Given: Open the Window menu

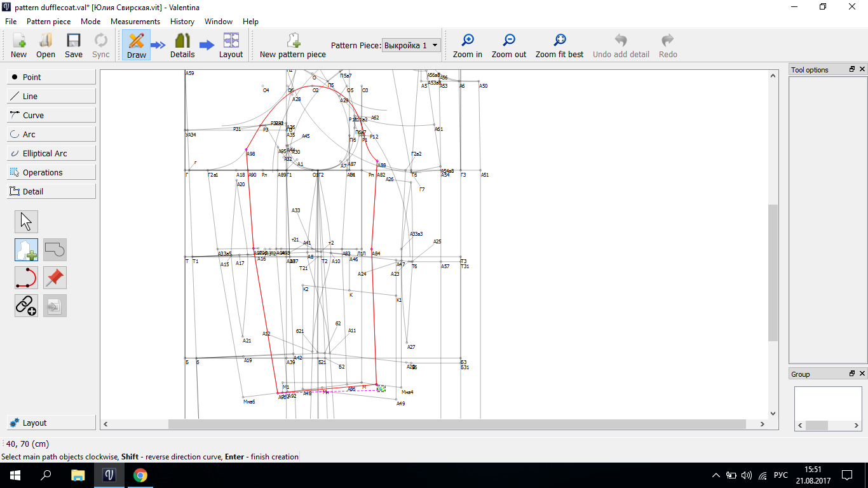Looking at the screenshot, I should click(x=219, y=21).
